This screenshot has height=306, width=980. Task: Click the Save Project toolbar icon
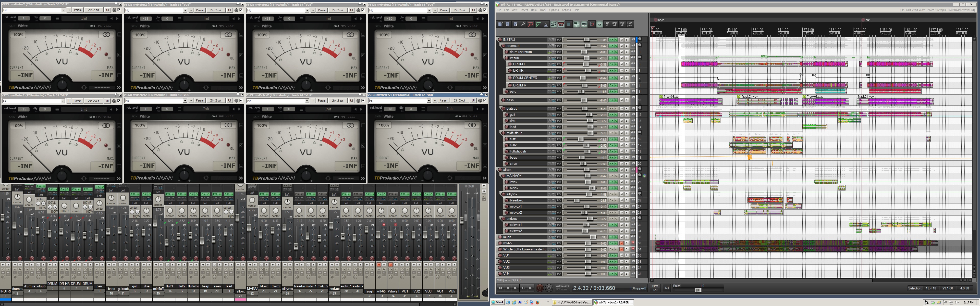tap(516, 24)
